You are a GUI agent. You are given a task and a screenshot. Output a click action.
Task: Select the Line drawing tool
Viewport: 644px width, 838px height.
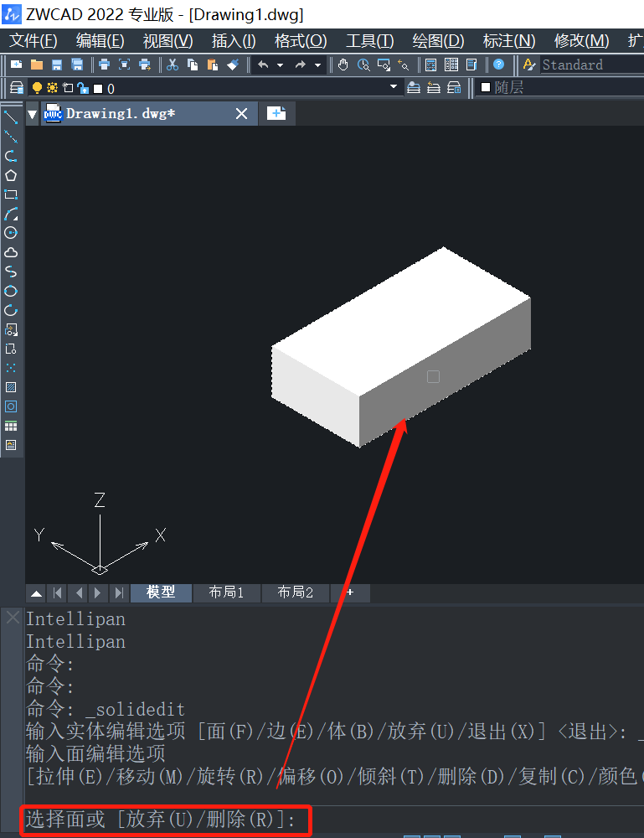click(x=11, y=117)
